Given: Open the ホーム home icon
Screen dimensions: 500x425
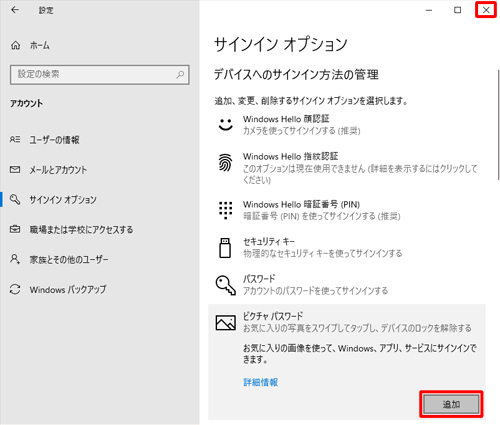Looking at the screenshot, I should [x=15, y=45].
